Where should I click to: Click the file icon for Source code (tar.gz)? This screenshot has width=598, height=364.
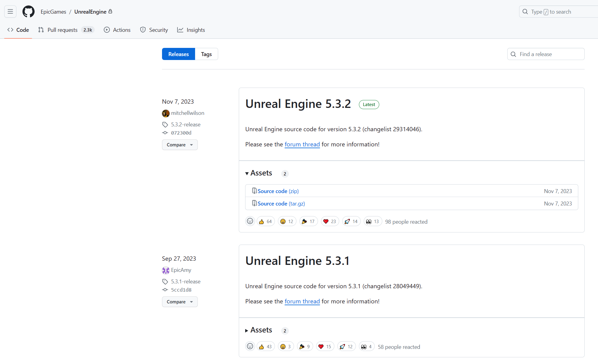pyautogui.click(x=254, y=203)
